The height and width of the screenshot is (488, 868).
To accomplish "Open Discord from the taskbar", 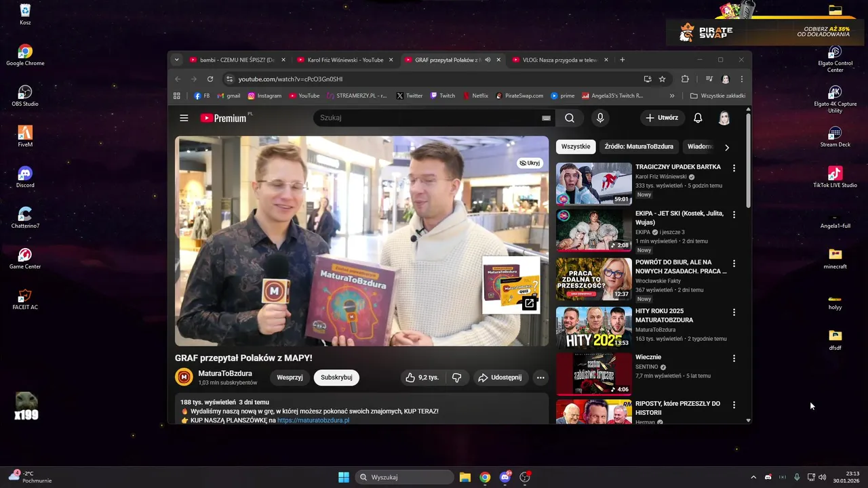I will click(505, 477).
